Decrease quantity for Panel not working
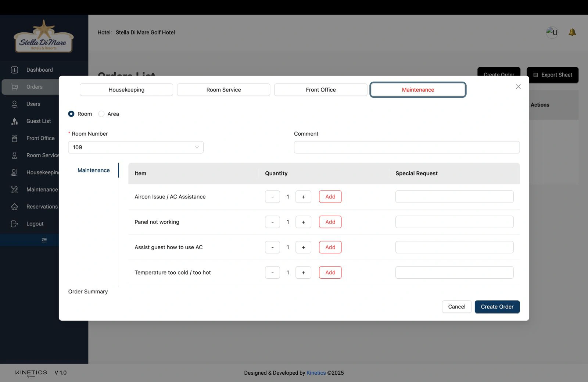 tap(272, 222)
